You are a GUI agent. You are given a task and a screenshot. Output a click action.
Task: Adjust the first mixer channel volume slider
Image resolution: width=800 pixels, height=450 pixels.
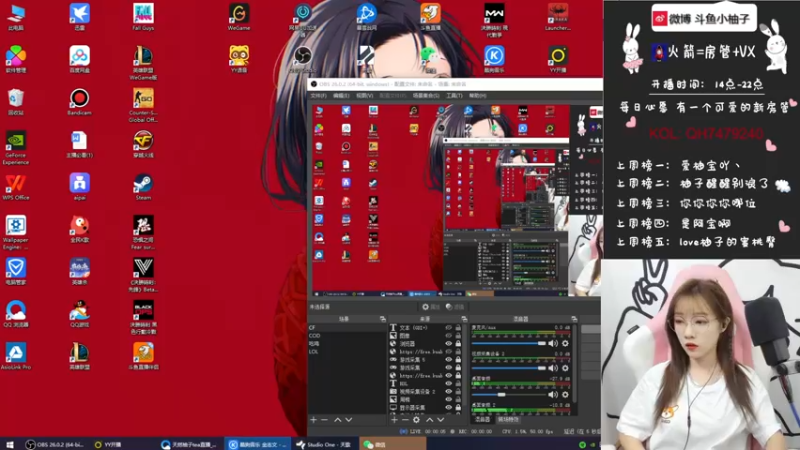[x=509, y=343]
